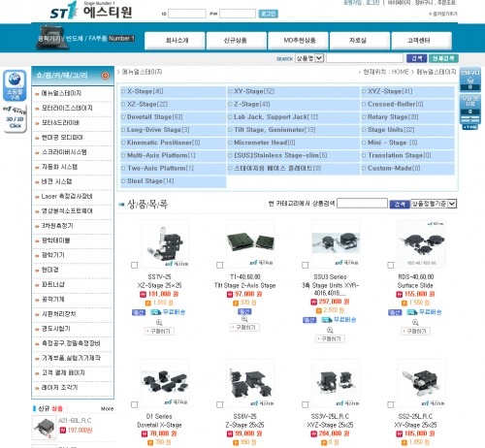The image size is (485, 448).
Task: Click the blue login button beside password field
Action: (x=268, y=14)
